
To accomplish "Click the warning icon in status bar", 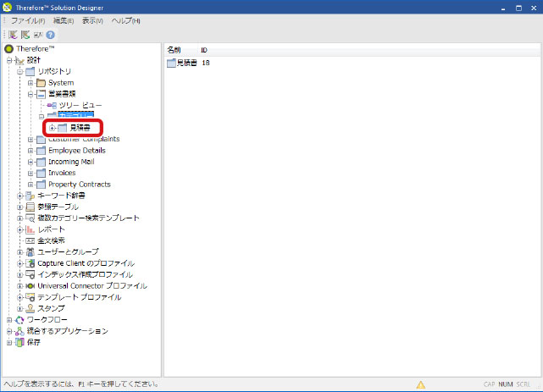I will (420, 384).
